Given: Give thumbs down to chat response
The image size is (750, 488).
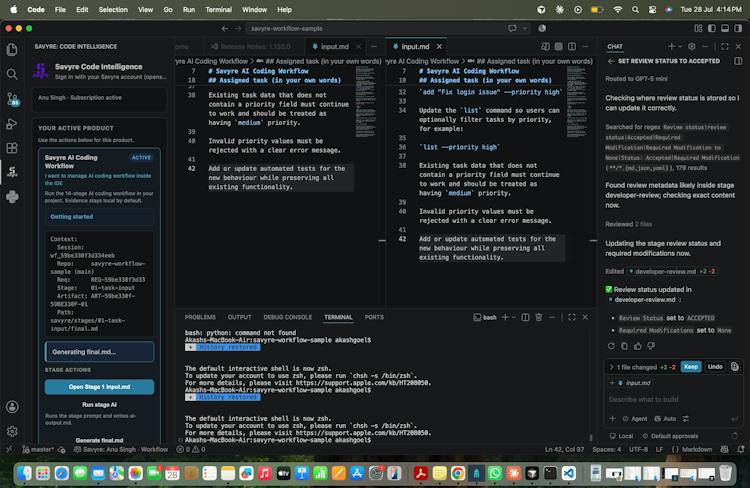Looking at the screenshot, I should click(651, 346).
